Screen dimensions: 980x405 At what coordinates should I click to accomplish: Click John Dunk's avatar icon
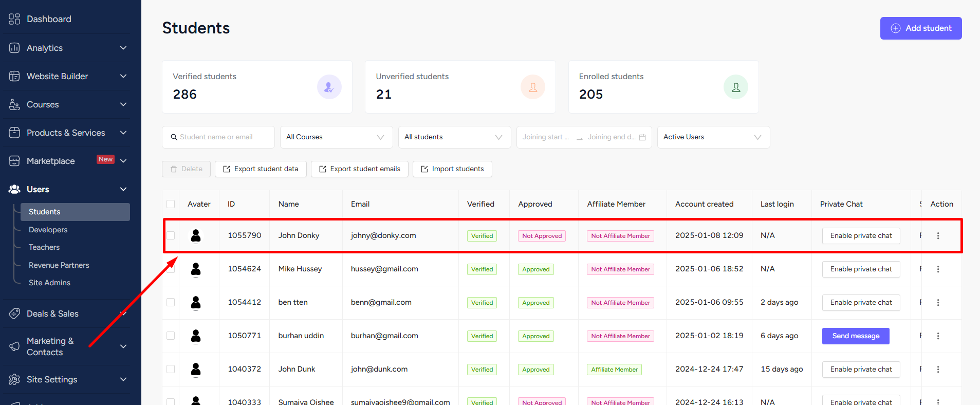pyautogui.click(x=196, y=369)
